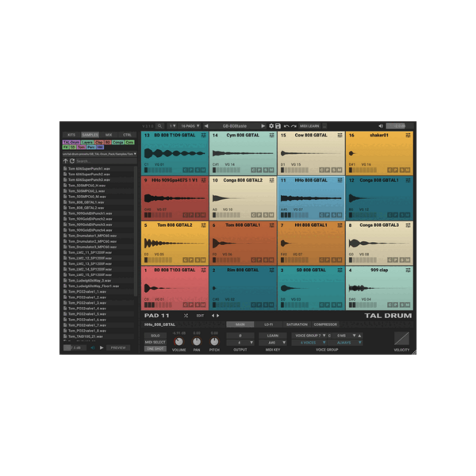Open mixer settings icon on pad 13

point(203,136)
